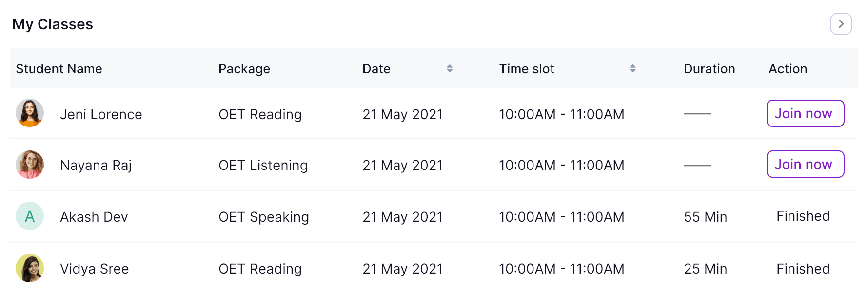Click the OET Speaking package entry
Screen dimensions: 868x295
263,217
